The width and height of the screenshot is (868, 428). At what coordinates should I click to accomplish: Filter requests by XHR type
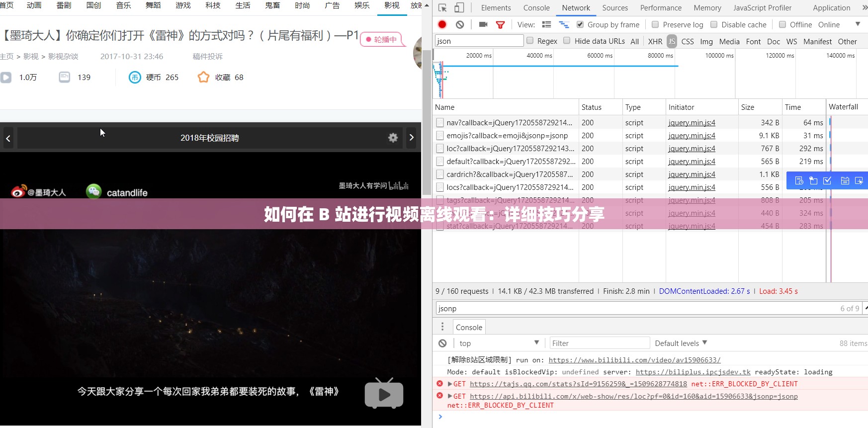point(655,41)
